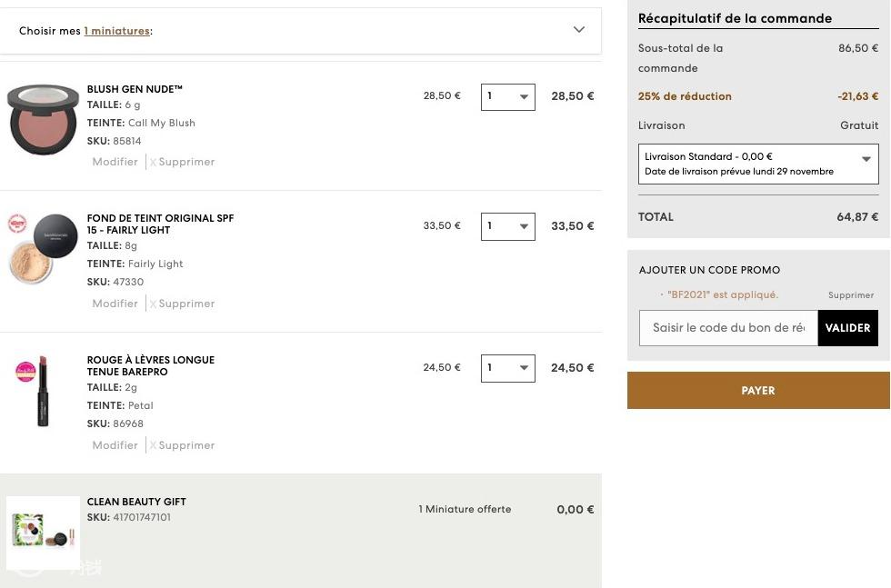
Task: Click the "25% de réduction" label
Action: (x=685, y=96)
